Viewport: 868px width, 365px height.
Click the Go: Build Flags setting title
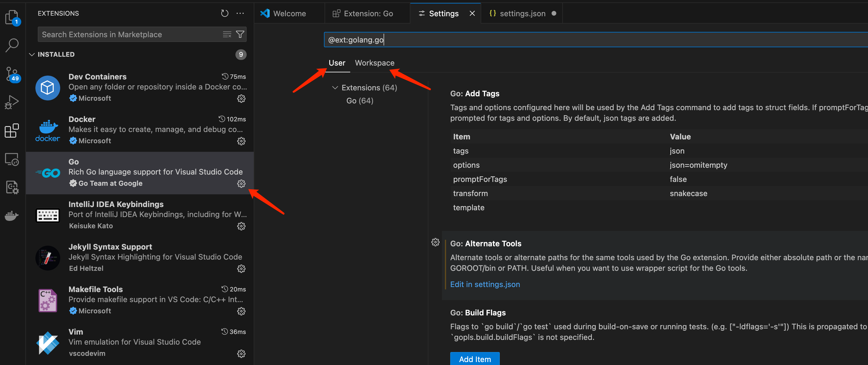coord(478,313)
